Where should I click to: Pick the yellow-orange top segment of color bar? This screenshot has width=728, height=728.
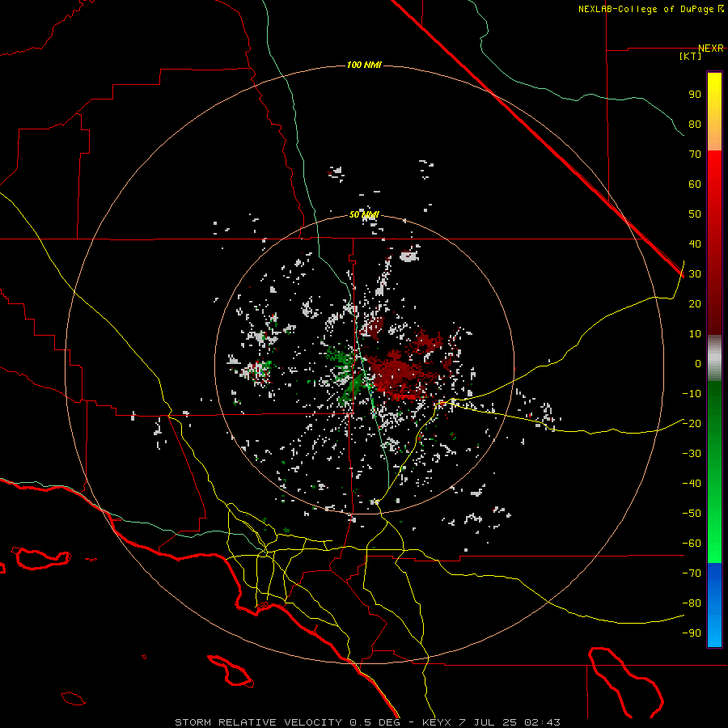(714, 112)
